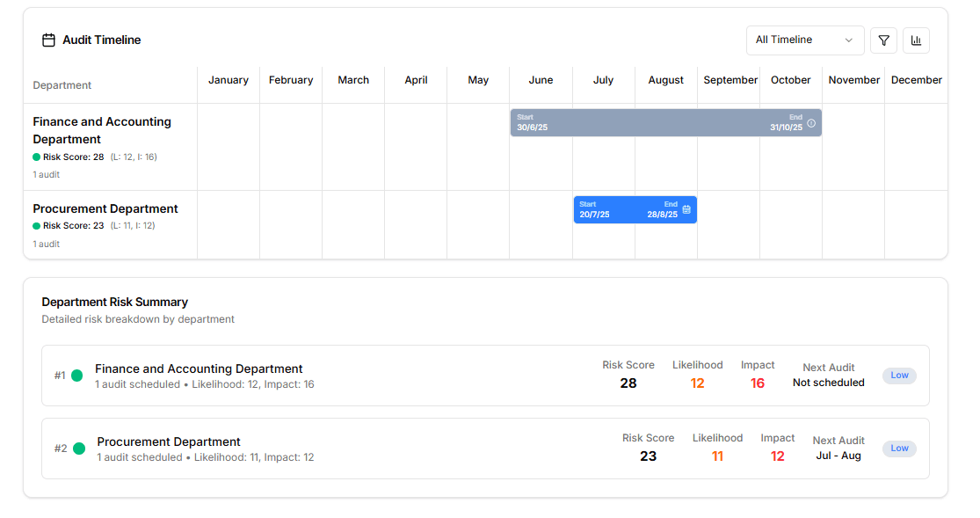Click green dot in #1 Finance summary row
Image resolution: width=980 pixels, height=518 pixels.
pyautogui.click(x=77, y=376)
